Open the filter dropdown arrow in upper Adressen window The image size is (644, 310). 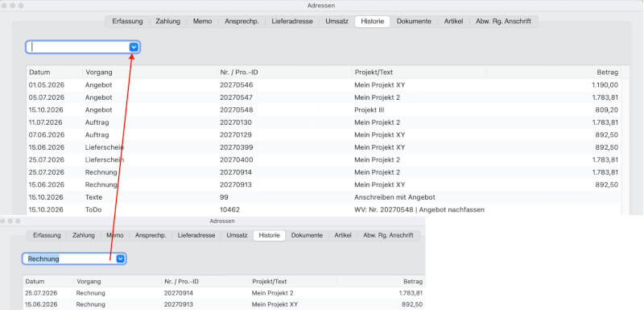click(x=134, y=48)
